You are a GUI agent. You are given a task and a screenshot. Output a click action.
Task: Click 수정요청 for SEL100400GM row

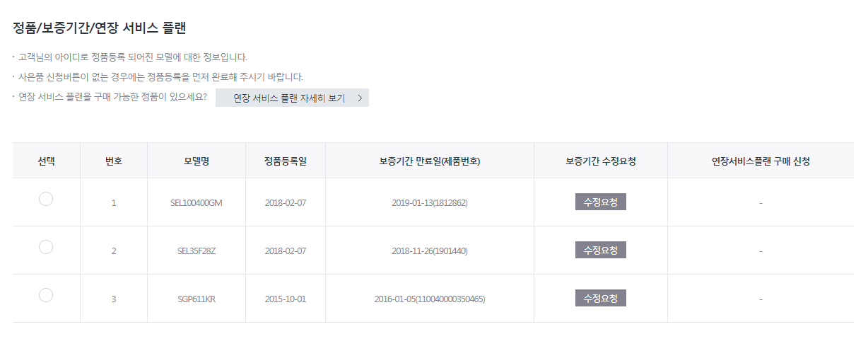tap(601, 202)
